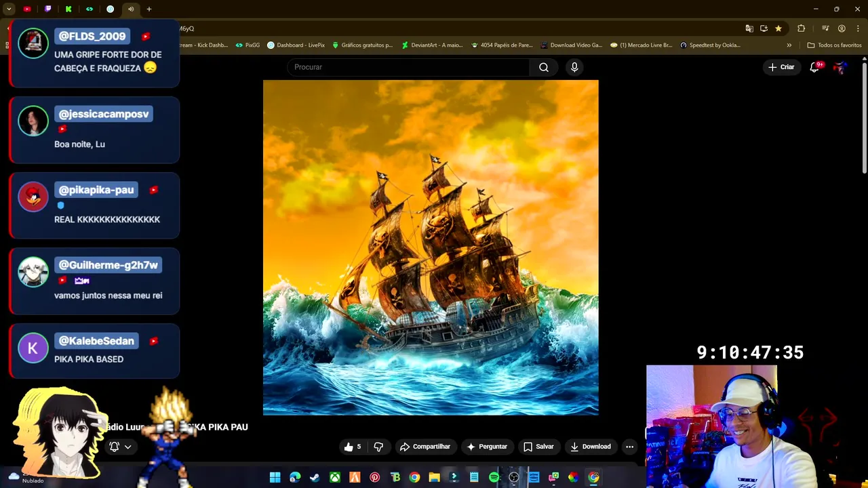Viewport: 868px width, 488px height.
Task: Open the DeviantArt bookmark
Action: [432, 45]
